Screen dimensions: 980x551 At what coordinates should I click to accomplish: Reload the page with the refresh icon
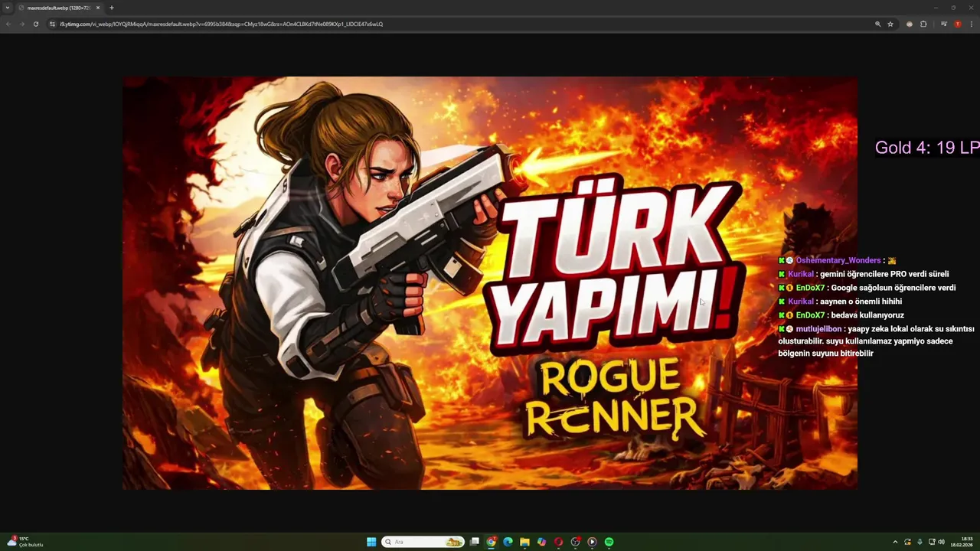tap(35, 24)
